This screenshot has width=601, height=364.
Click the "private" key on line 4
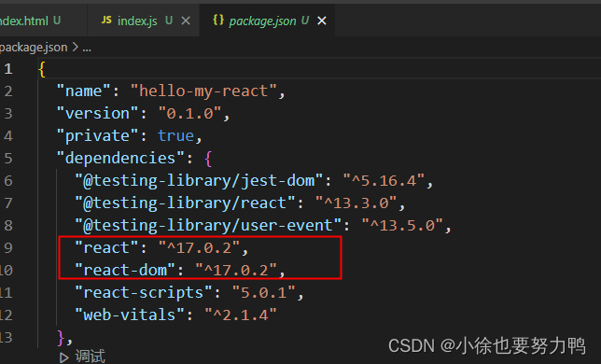[x=97, y=136]
